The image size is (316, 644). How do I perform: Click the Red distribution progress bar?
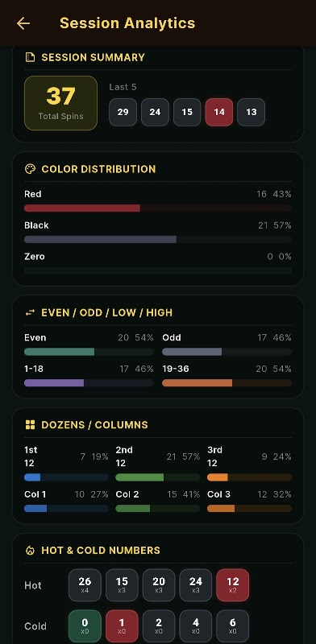coord(158,208)
